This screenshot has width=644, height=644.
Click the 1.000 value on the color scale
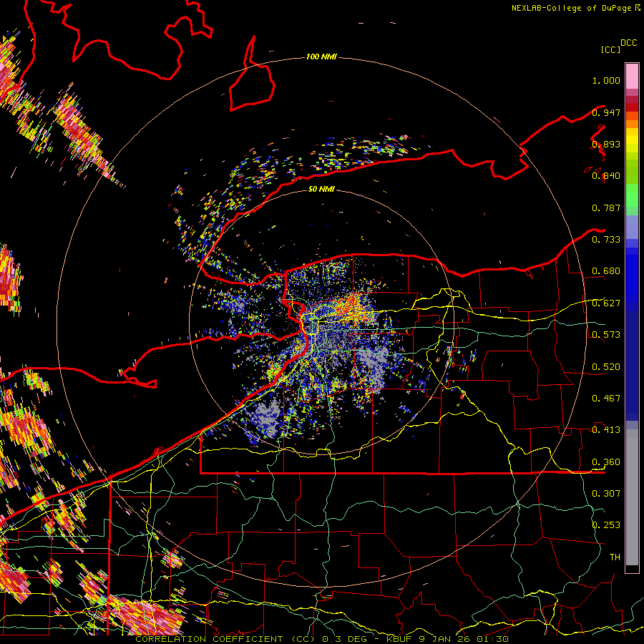point(606,80)
